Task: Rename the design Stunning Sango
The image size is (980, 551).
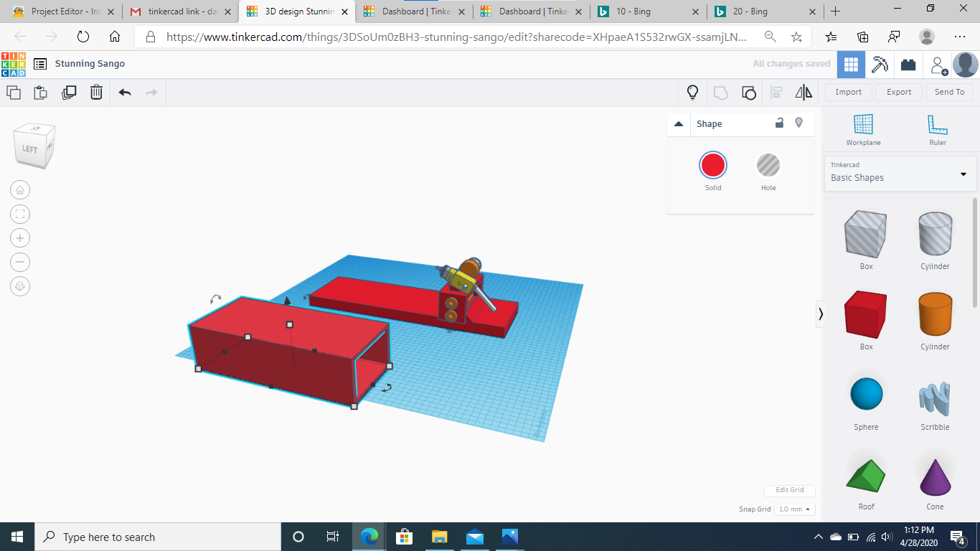Action: point(90,64)
